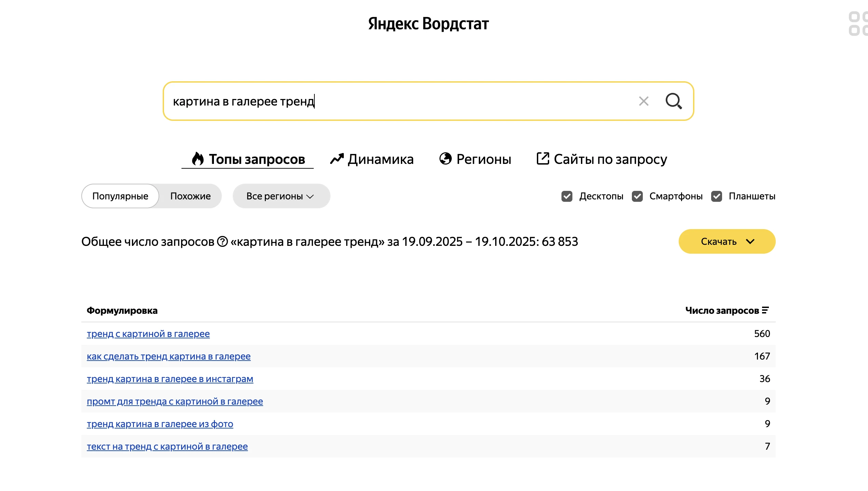The image size is (868, 491).
Task: Click the sort icon next to Число запросов
Action: click(x=765, y=310)
